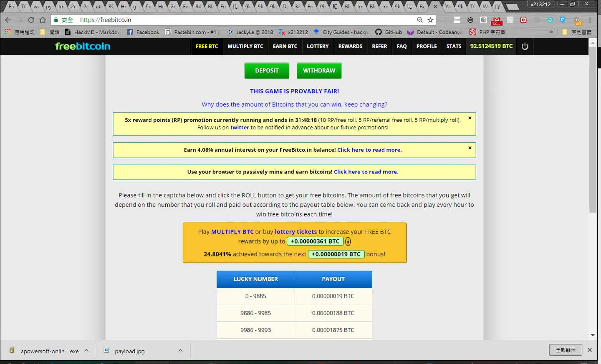Click the WITHDRAW button
Screen dimensions: 601x364
click(319, 70)
